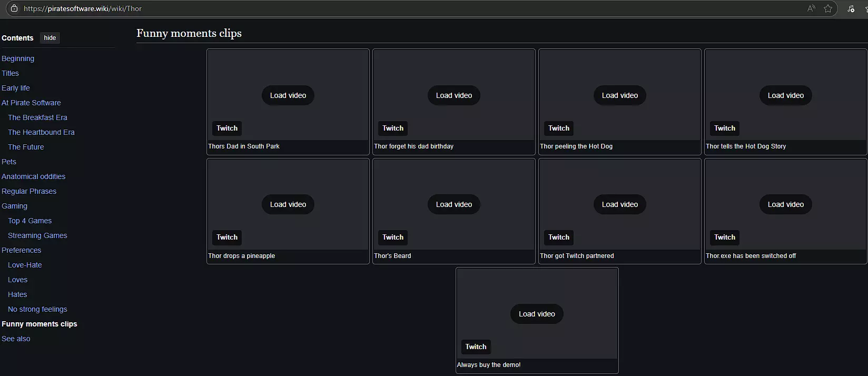Click Twitch badge on Thor forget his dad birthday
The height and width of the screenshot is (376, 868).
(x=393, y=128)
